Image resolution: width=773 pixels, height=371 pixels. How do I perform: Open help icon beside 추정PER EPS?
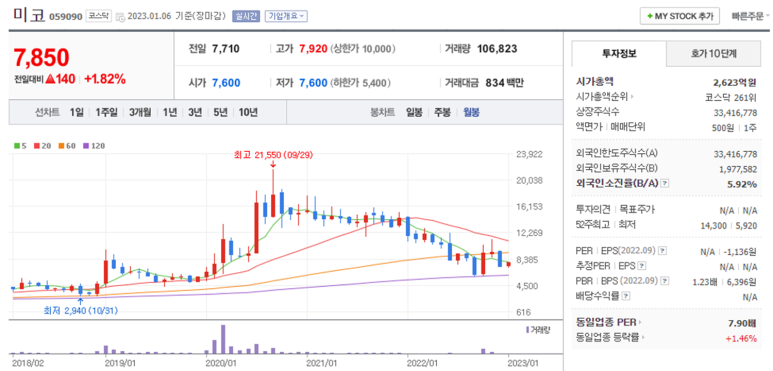641,266
